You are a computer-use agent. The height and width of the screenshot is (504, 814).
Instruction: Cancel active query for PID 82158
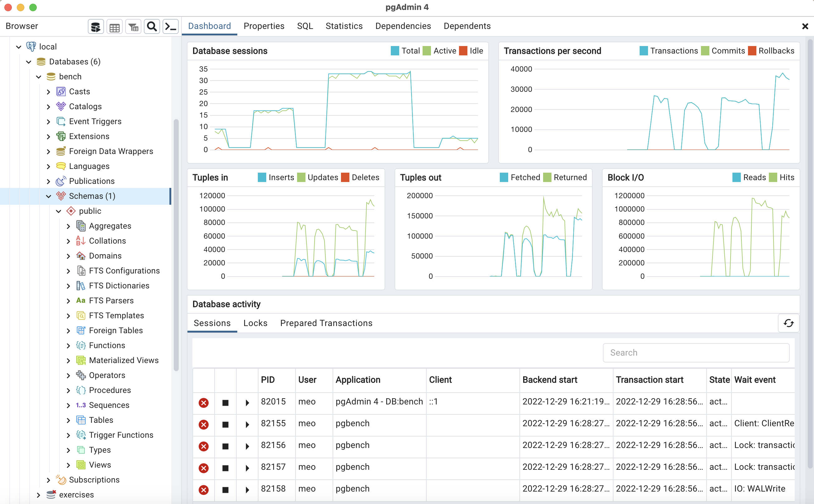[x=225, y=490]
